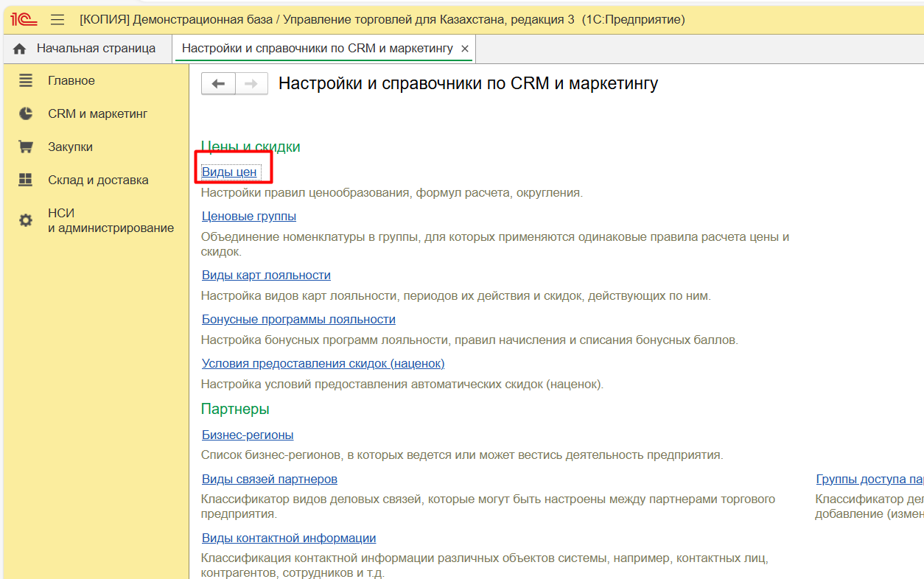Screen dimensions: 924x579
Task: Click the Склад и доставка grid icon
Action: click(x=26, y=180)
